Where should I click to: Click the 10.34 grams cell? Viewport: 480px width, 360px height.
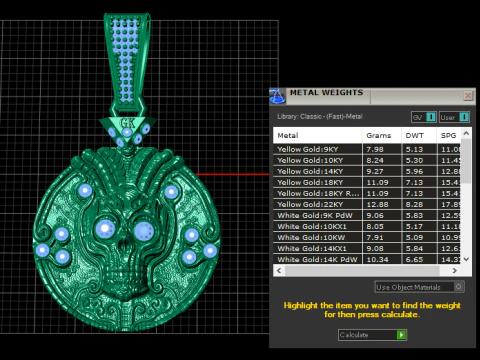click(x=382, y=259)
